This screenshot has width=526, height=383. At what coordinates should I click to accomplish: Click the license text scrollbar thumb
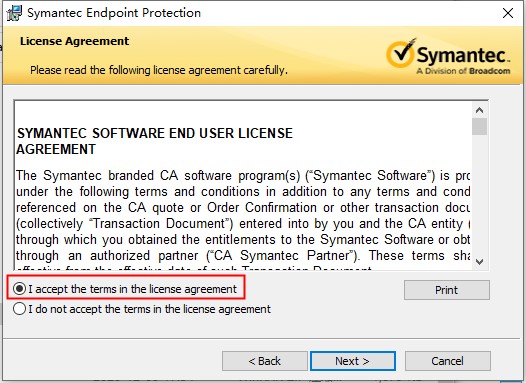(479, 126)
